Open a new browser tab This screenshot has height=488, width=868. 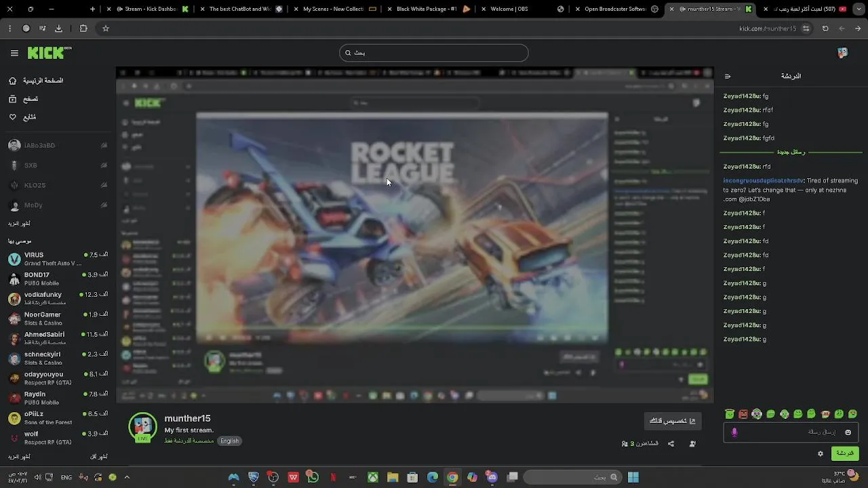[93, 9]
